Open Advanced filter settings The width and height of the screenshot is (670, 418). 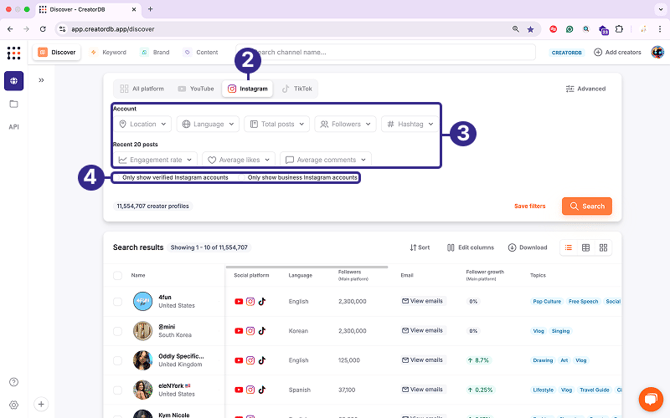pyautogui.click(x=585, y=88)
